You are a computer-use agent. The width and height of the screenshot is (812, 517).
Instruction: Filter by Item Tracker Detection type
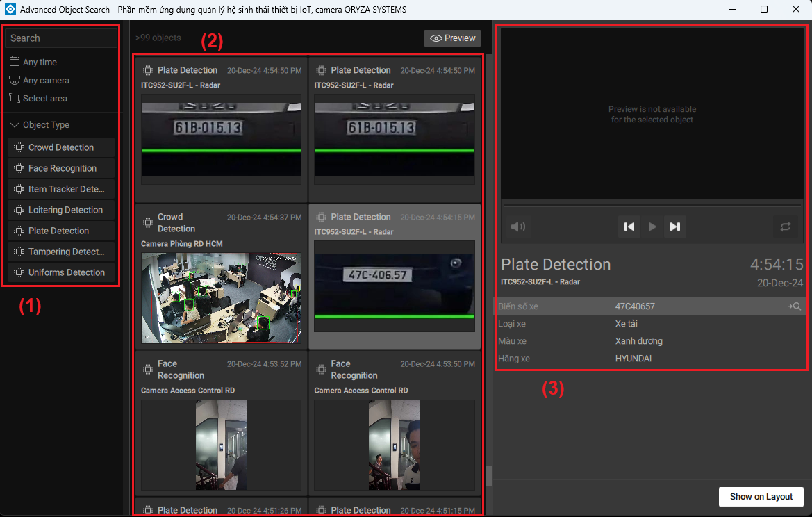pos(61,189)
